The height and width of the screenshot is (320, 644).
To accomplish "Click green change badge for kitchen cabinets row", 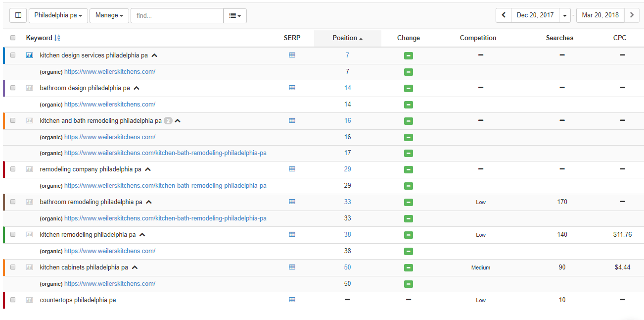I will tap(409, 268).
